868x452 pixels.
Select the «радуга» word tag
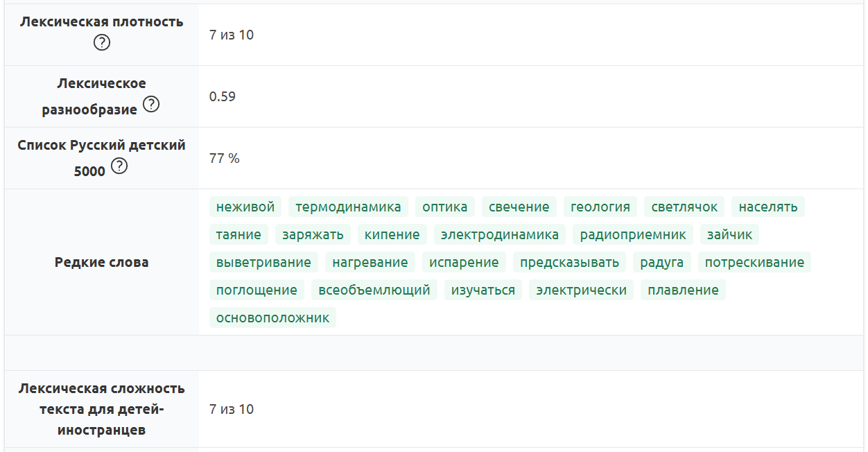click(661, 262)
